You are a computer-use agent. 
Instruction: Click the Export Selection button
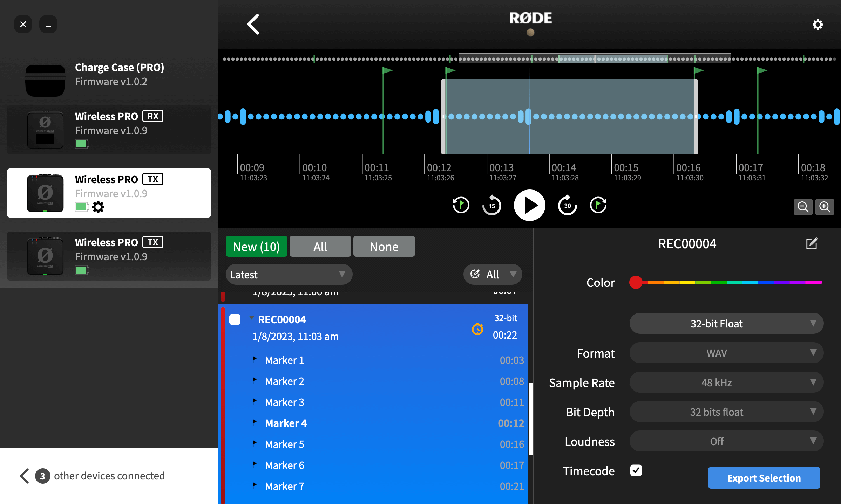click(764, 478)
